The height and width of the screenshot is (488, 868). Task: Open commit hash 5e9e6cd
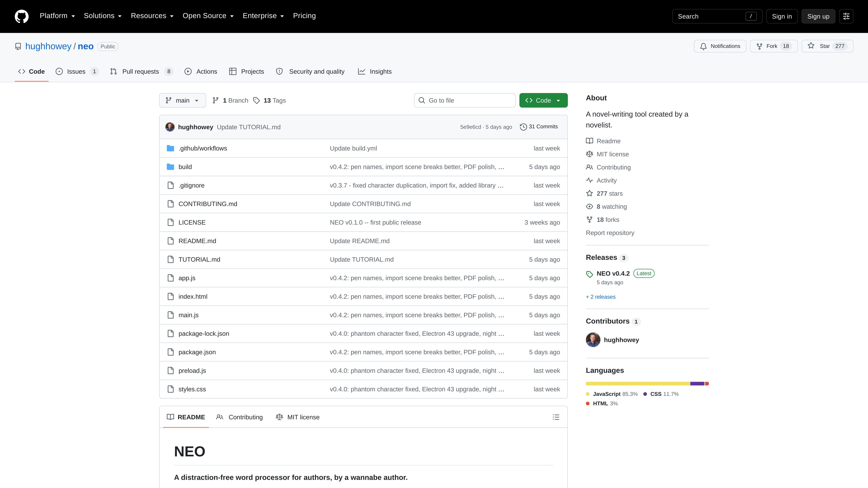click(470, 127)
